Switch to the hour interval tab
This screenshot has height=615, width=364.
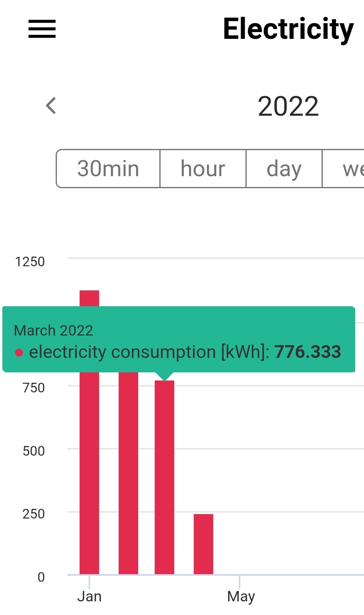[x=203, y=169]
